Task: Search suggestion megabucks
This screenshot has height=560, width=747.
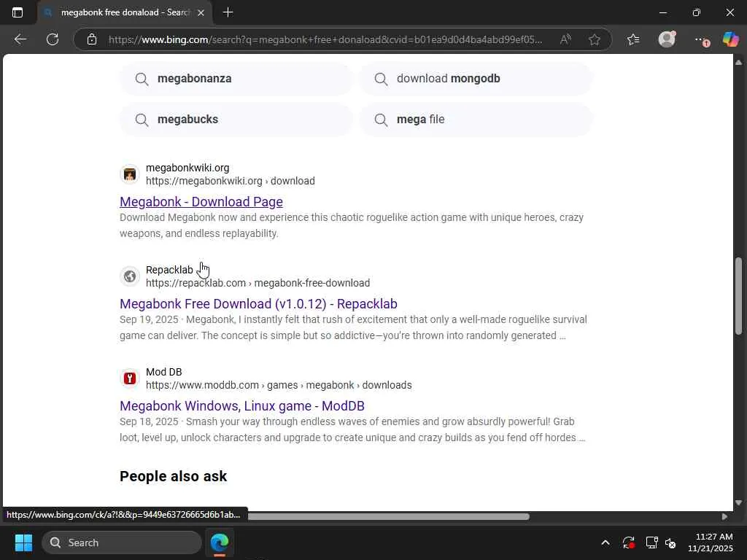Action: tap(236, 120)
